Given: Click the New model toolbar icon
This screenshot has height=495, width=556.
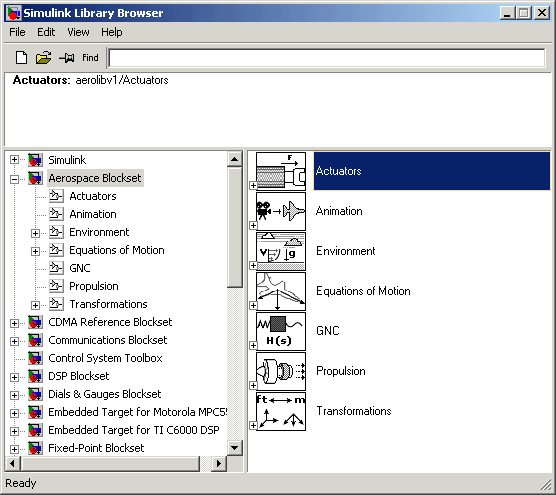Looking at the screenshot, I should point(21,57).
